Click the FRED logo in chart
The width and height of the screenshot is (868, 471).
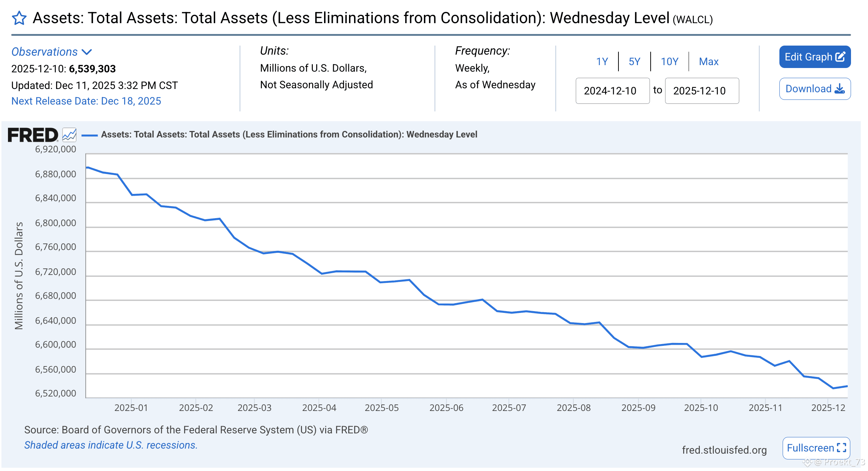click(x=33, y=135)
